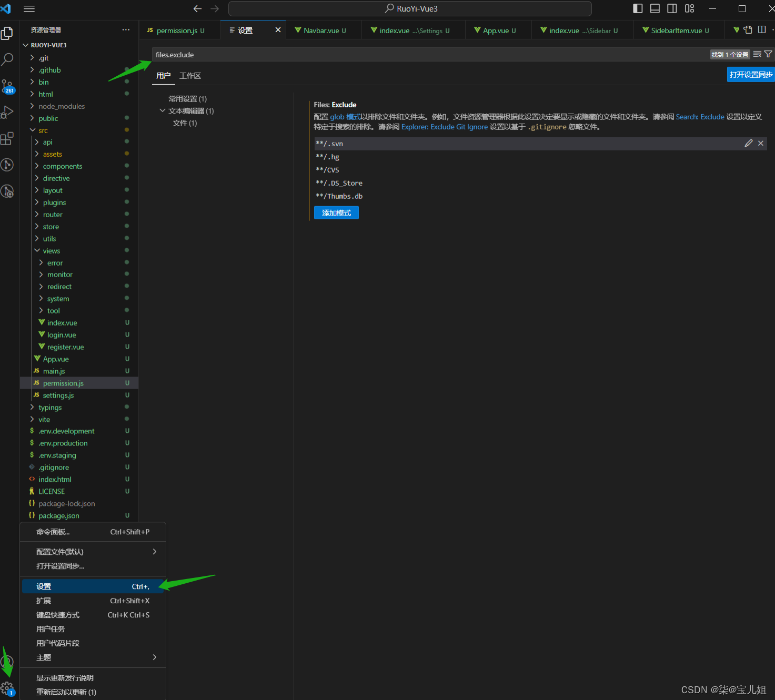Edit the **/.svn exclude pattern
Viewport: 775px width, 700px height.
pos(749,143)
